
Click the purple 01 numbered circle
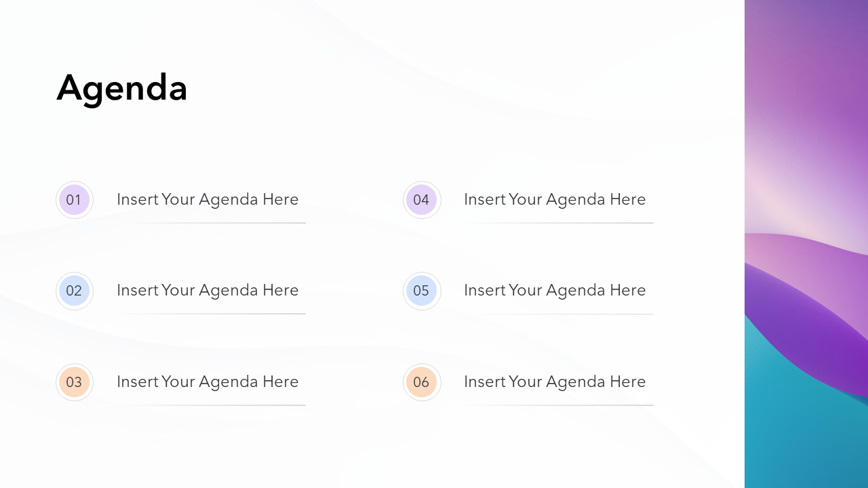[x=74, y=200]
